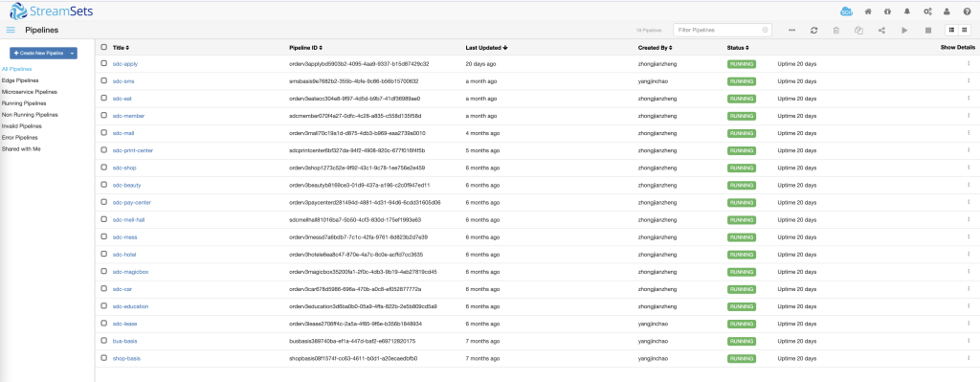980x382 pixels.
Task: Select All Pipelines in sidebar
Action: click(17, 69)
